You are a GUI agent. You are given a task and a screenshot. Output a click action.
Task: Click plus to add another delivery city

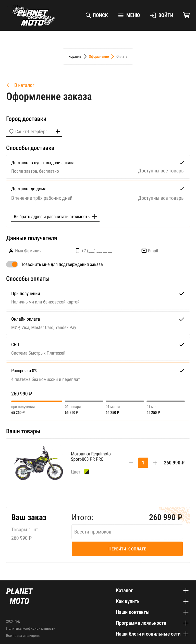[x=58, y=131]
